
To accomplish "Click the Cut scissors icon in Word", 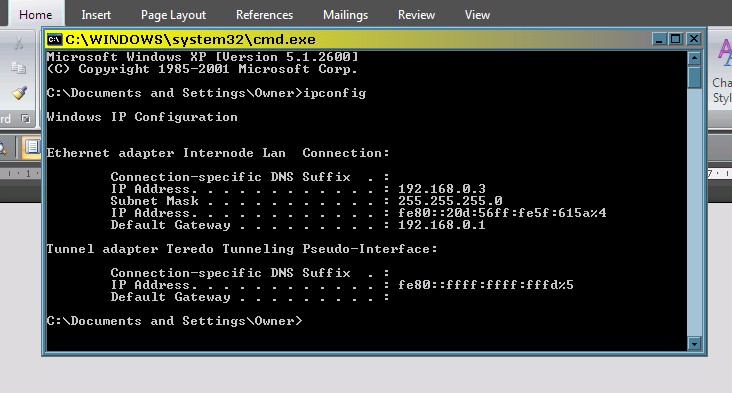I will pyautogui.click(x=19, y=44).
